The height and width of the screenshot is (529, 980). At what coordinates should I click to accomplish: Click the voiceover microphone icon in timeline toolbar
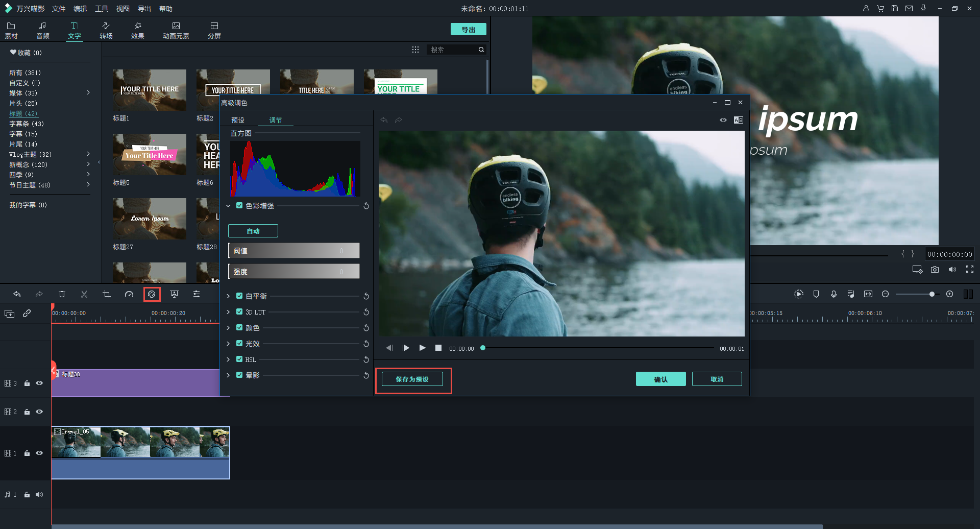click(834, 294)
